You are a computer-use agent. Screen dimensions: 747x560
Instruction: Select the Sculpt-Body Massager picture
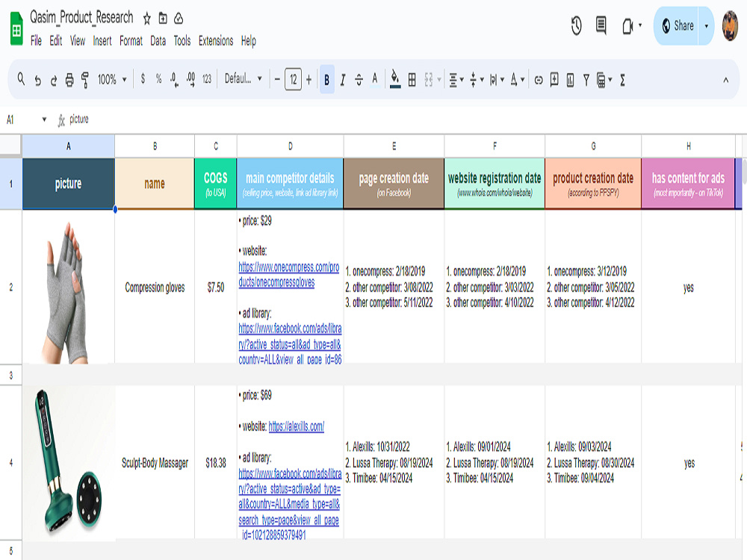point(68,462)
